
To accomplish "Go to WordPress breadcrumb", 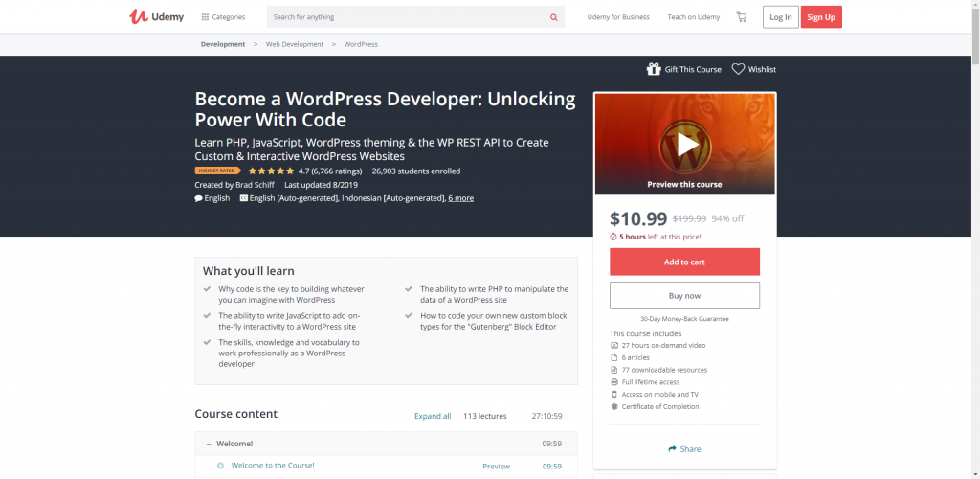I will [361, 44].
